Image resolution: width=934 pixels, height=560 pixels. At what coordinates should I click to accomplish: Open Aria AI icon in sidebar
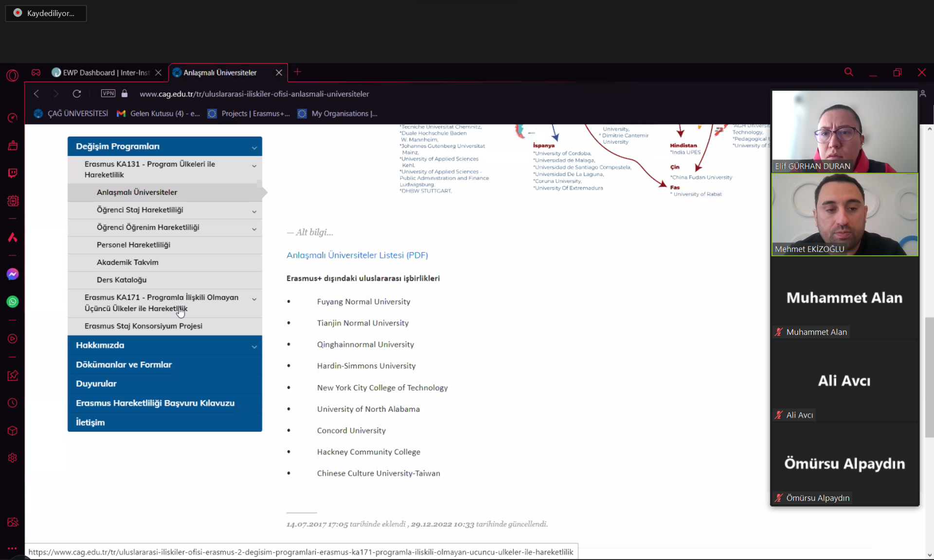13,237
